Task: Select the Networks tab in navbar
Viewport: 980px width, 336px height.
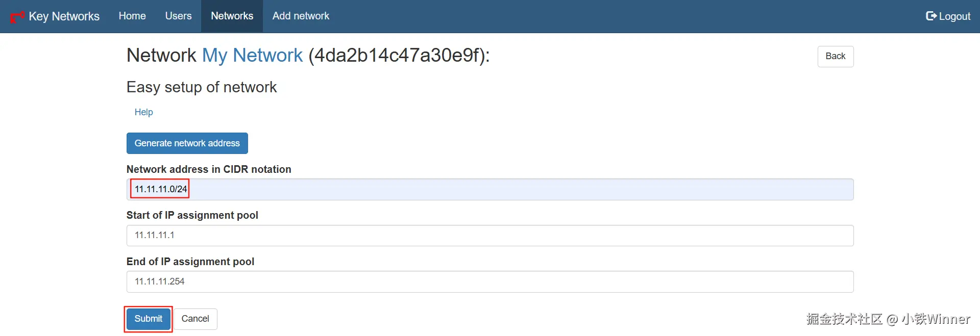Action: point(232,16)
